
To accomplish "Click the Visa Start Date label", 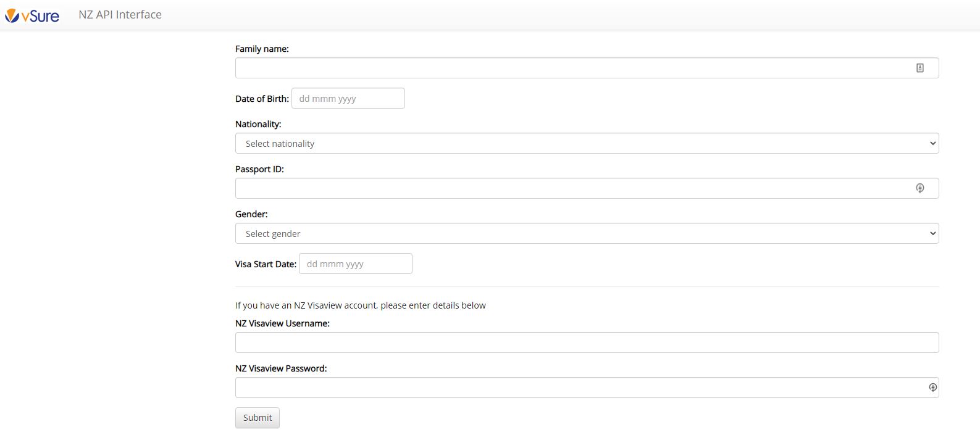I will 266,264.
